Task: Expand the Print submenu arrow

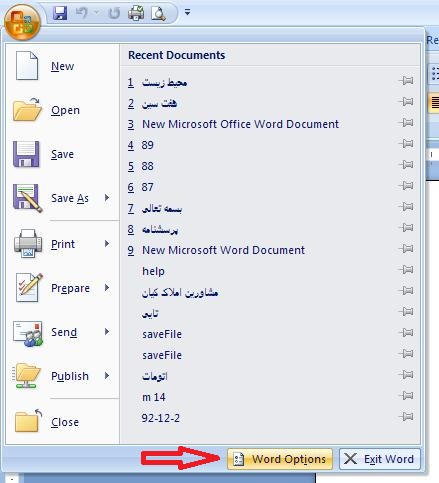Action: [107, 244]
